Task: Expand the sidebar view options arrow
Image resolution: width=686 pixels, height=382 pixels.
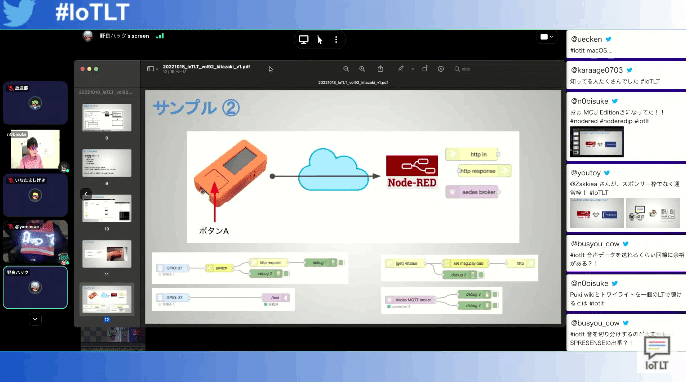Action: click(x=157, y=69)
